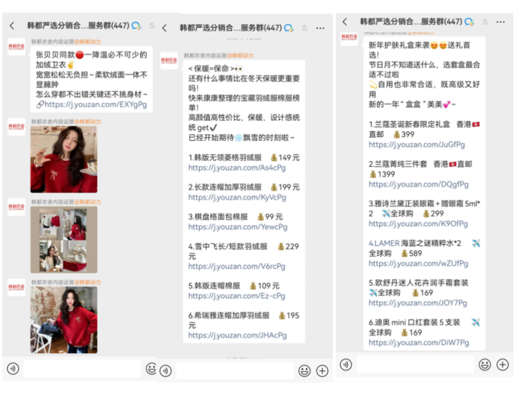Open link https://j.youzan.com/JHAcPg

point(238,335)
